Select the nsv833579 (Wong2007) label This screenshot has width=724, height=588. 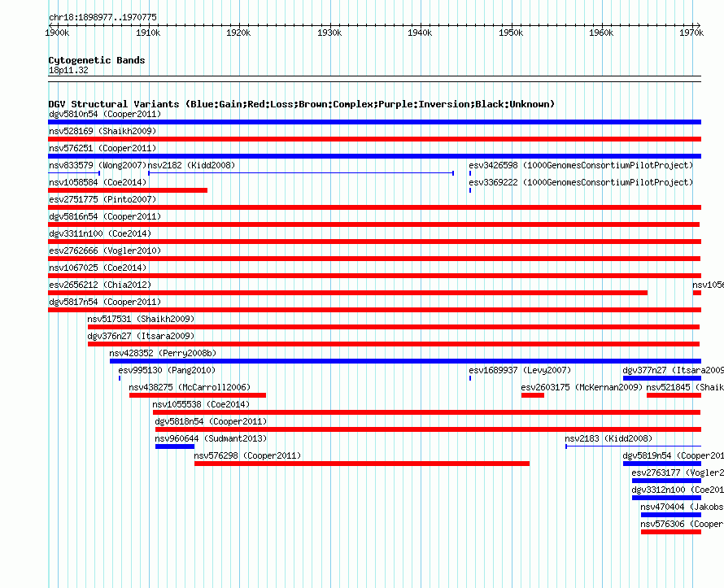point(98,165)
